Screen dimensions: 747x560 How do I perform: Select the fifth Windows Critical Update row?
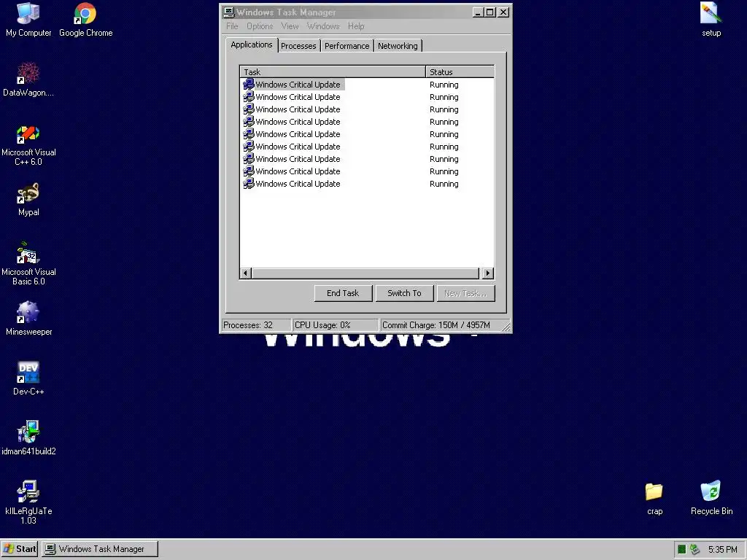tap(367, 134)
